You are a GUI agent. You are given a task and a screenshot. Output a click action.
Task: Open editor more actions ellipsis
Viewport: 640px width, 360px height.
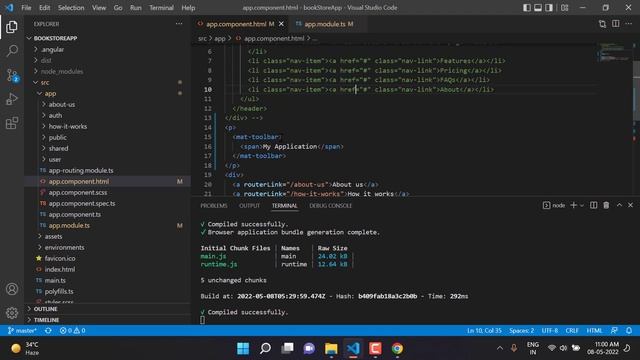pos(629,24)
